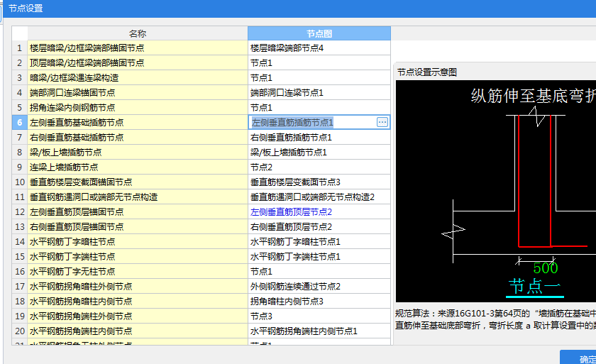Select row 楼层暗梁/边框梁端部锚固节点
Image resolution: width=596 pixels, height=364 pixels.
point(138,48)
